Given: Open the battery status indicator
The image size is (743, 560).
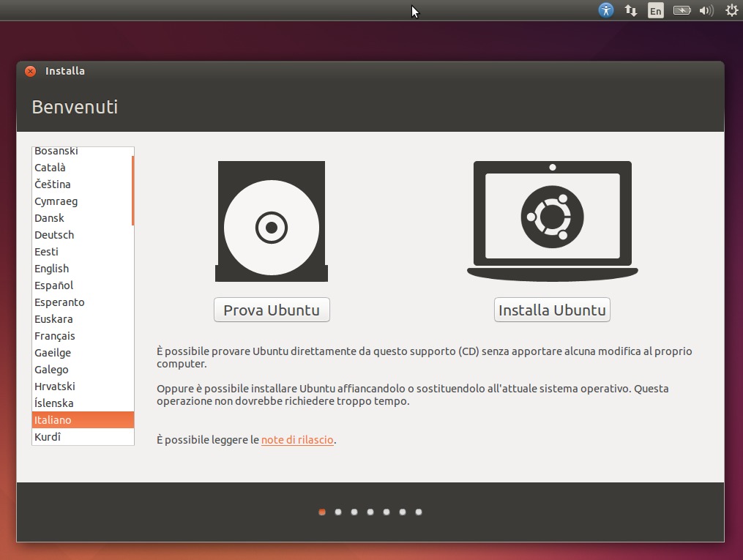Looking at the screenshot, I should click(682, 10).
